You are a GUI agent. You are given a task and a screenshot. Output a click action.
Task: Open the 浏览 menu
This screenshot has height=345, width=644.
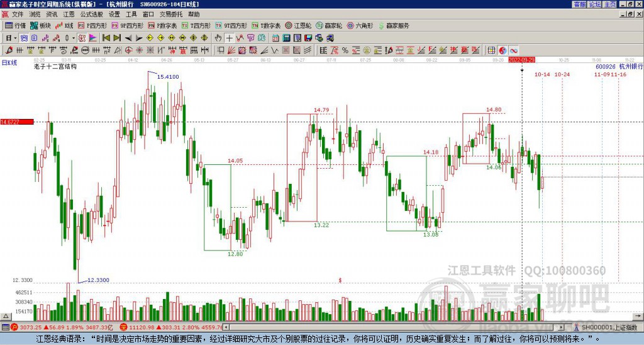(35, 14)
